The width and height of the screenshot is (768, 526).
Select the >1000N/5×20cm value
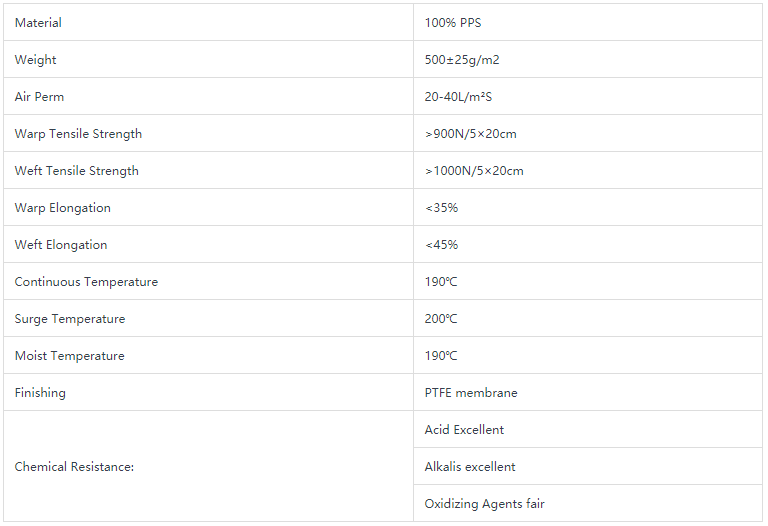tap(474, 171)
